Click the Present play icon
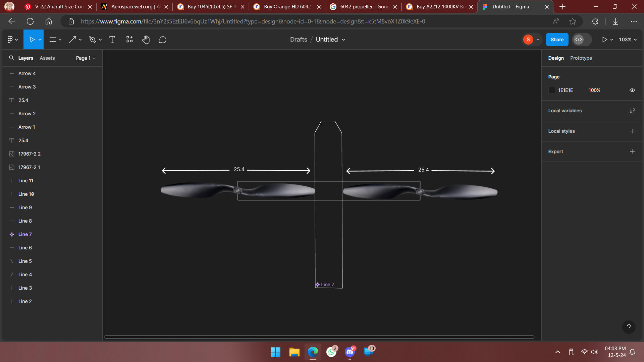 click(x=604, y=40)
